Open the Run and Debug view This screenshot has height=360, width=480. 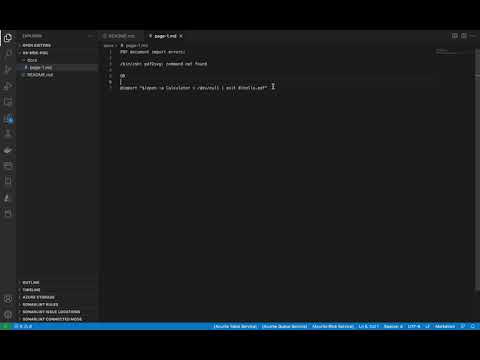click(8, 86)
